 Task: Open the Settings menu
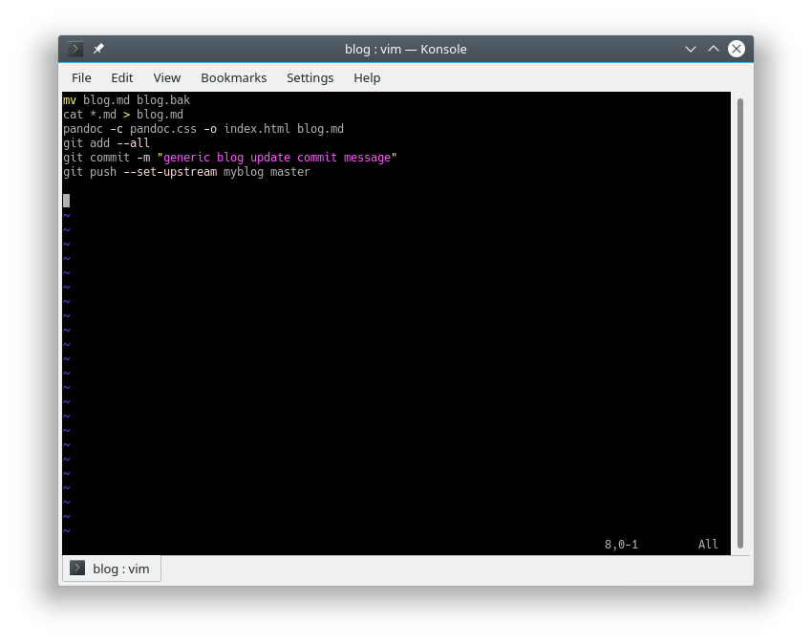pos(310,77)
